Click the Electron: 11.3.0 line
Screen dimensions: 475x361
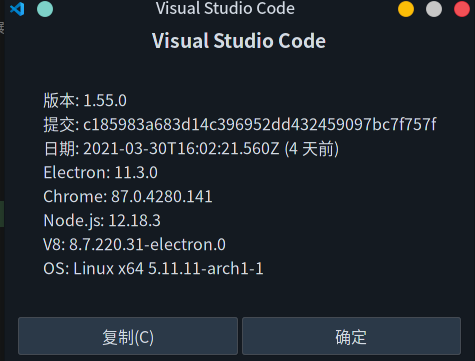click(x=100, y=172)
